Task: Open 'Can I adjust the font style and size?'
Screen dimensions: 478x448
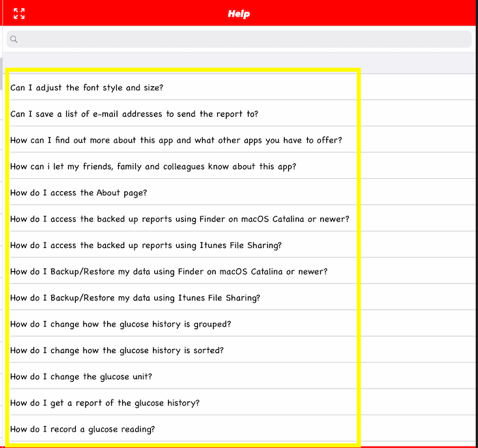Action: (87, 87)
